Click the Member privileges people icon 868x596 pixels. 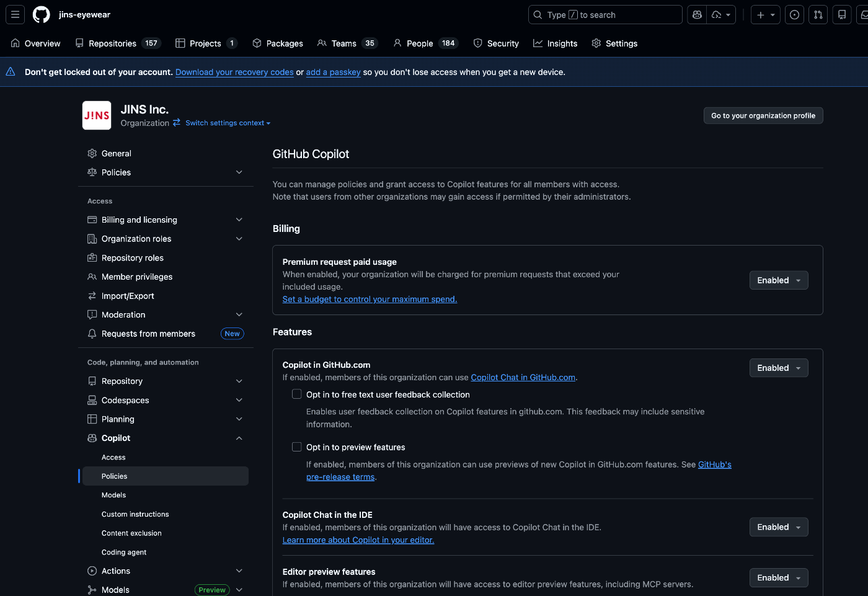click(x=92, y=277)
